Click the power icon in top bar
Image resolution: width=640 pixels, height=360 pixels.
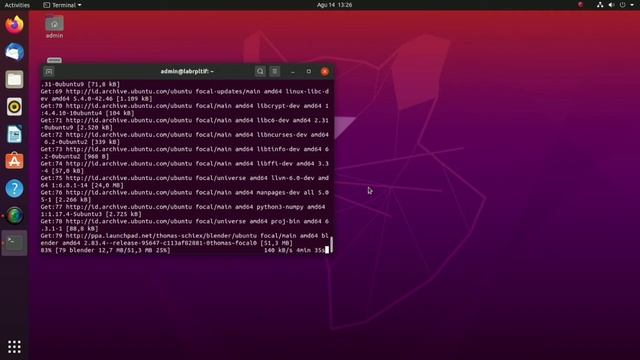tap(622, 5)
